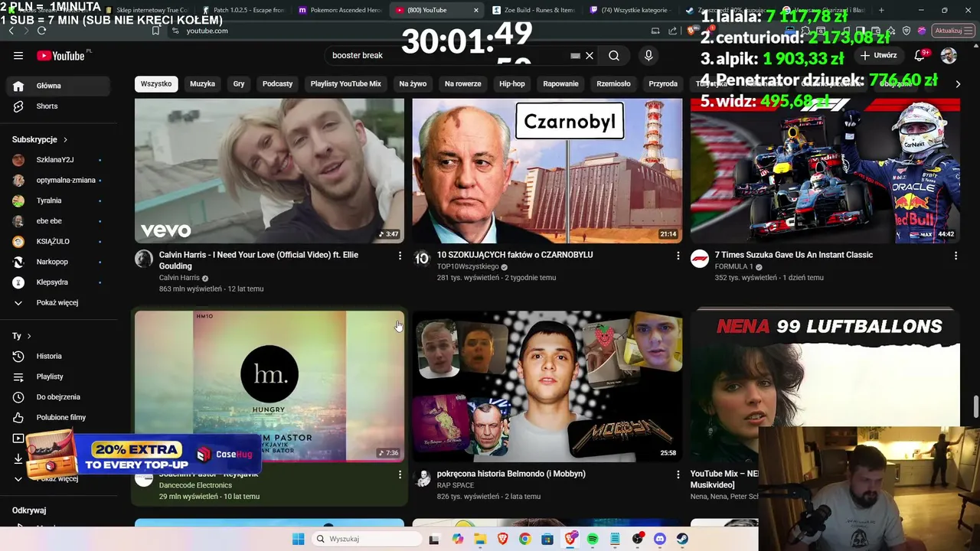Select the Podcasty chip
Viewport: 980px width, 551px height.
[278, 83]
